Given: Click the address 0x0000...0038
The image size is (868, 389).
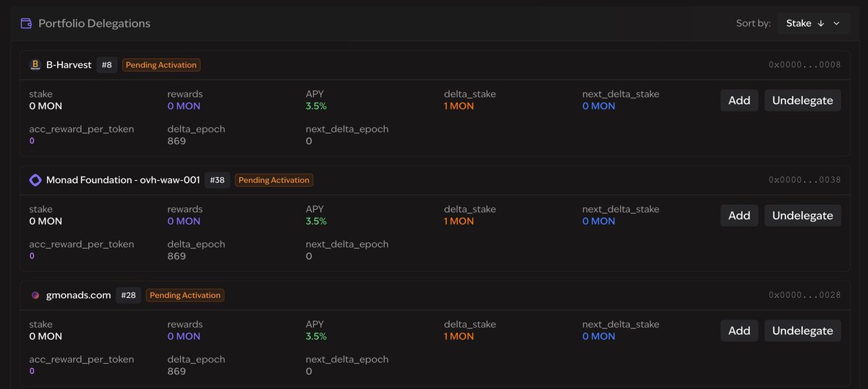Looking at the screenshot, I should 804,180.
